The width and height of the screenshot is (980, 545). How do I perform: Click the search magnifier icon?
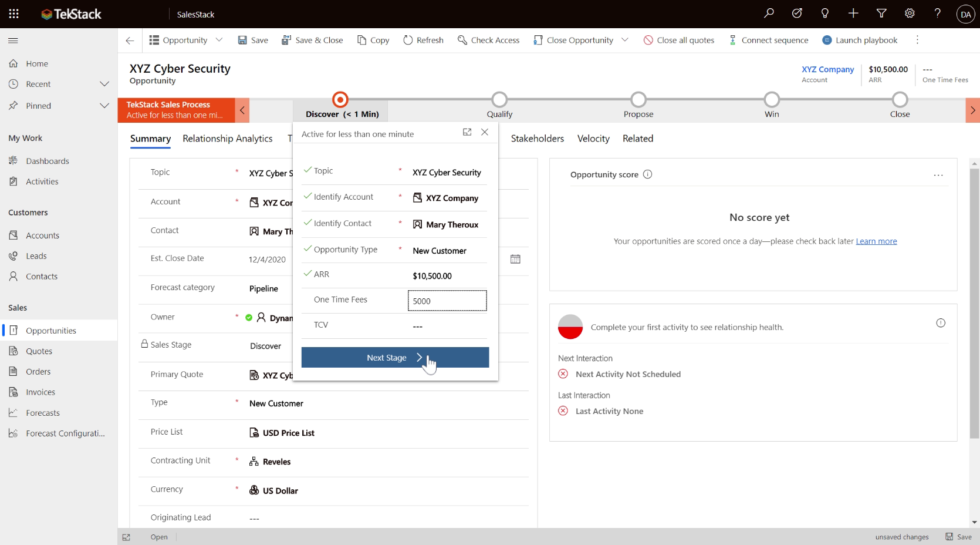click(x=769, y=14)
